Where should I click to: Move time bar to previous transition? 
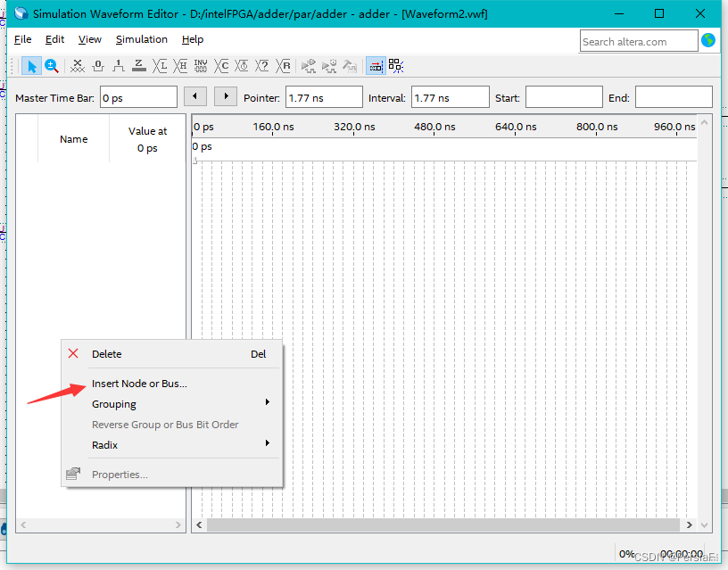click(x=195, y=96)
